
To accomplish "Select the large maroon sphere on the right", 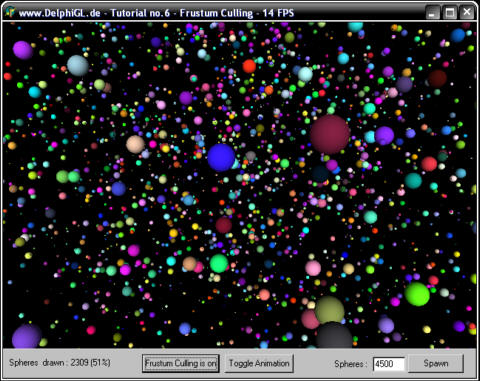I will click(330, 134).
